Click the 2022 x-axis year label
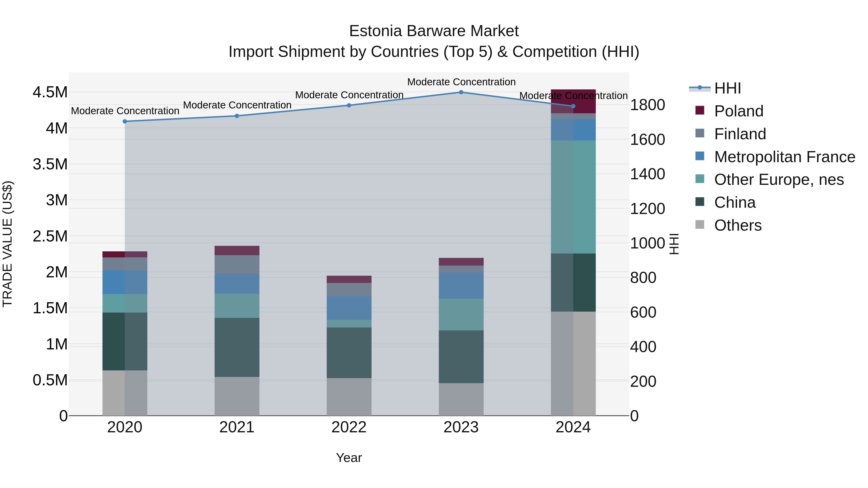Viewport: 868px width, 488px height. [349, 427]
